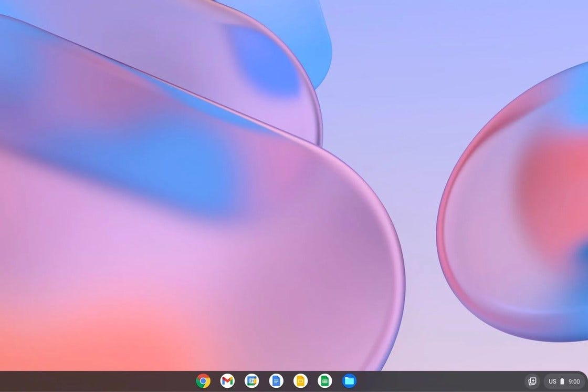
Task: Launch Gmail from the shelf
Action: [x=228, y=381]
